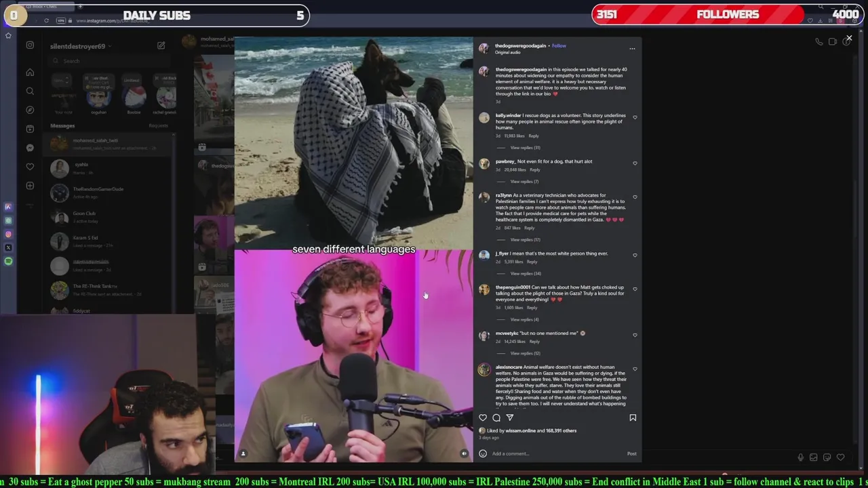Open Notifications heart in the sidebar
Viewport: 868px width, 488px height.
click(x=30, y=167)
